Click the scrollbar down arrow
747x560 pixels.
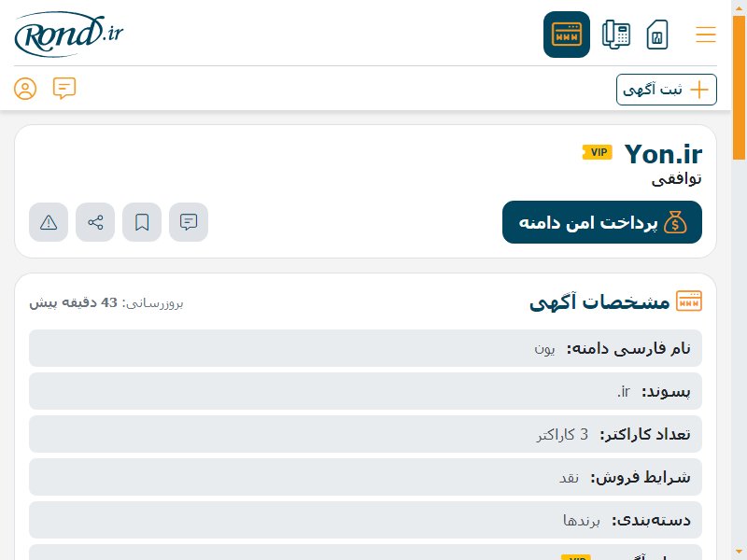pos(739,553)
